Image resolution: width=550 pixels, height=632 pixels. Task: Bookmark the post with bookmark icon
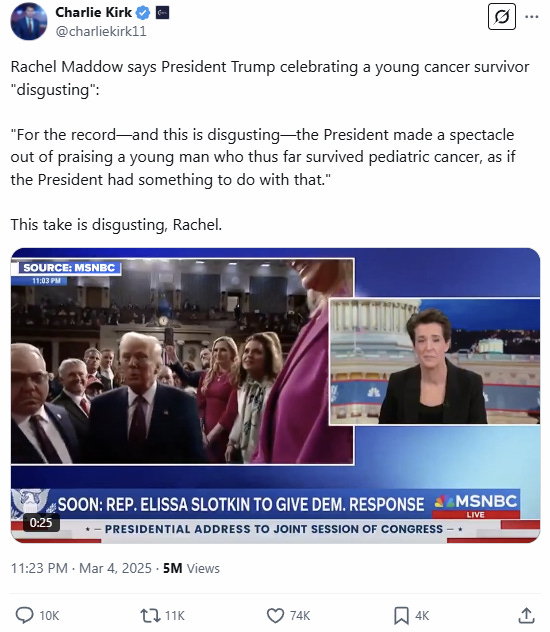coord(401,615)
